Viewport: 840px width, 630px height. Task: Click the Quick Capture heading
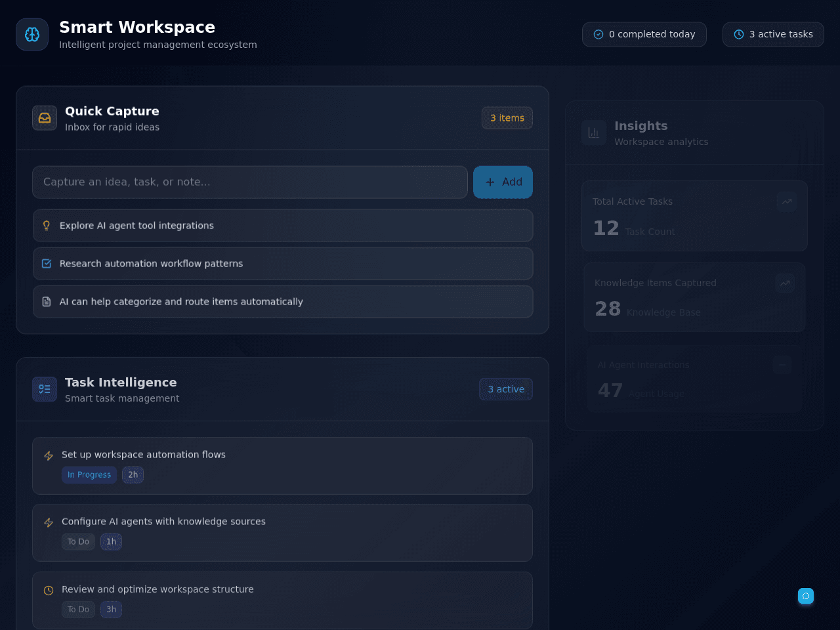[112, 112]
